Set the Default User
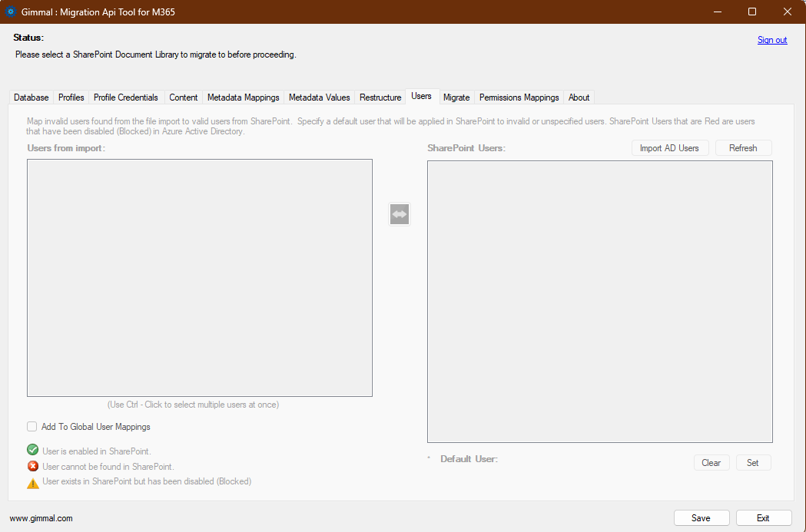The image size is (806, 532). [x=753, y=462]
